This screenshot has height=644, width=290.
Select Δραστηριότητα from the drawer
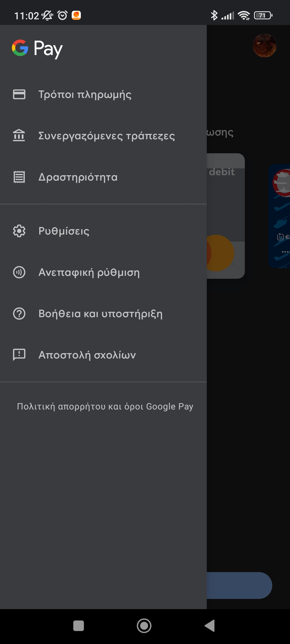[x=78, y=177]
